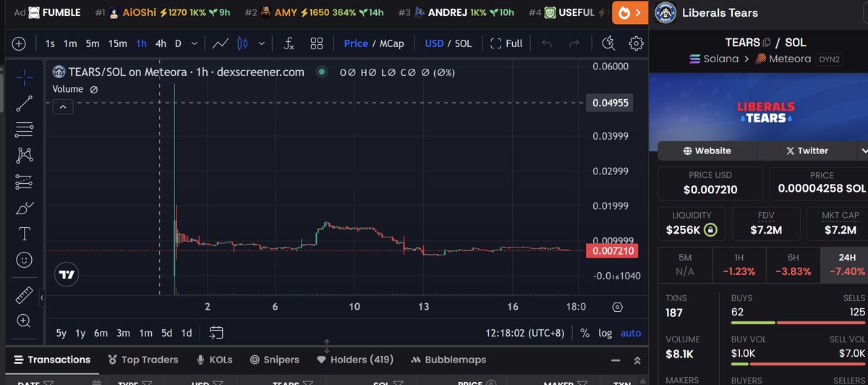Collapse the Volume indicator legend
Viewport: 868px width, 385px height.
coord(63,107)
